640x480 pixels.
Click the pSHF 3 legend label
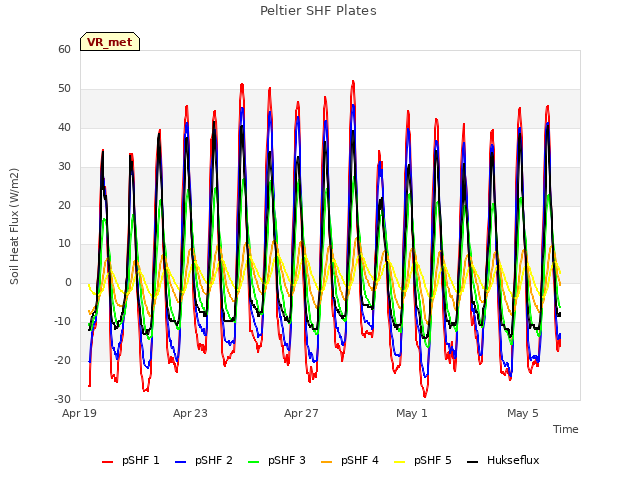(287, 460)
